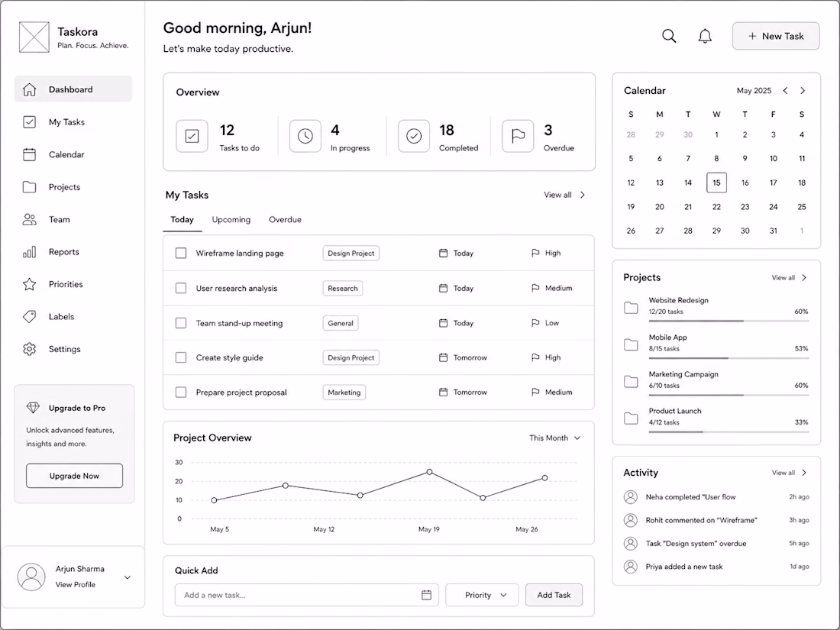Image resolution: width=840 pixels, height=630 pixels.
Task: Check off Create style guide task
Action: click(x=181, y=357)
